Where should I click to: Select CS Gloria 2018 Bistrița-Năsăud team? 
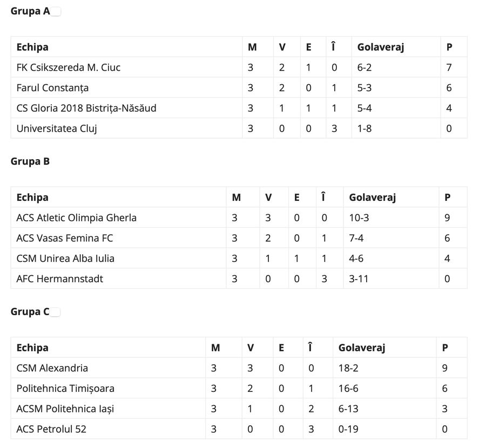click(86, 108)
